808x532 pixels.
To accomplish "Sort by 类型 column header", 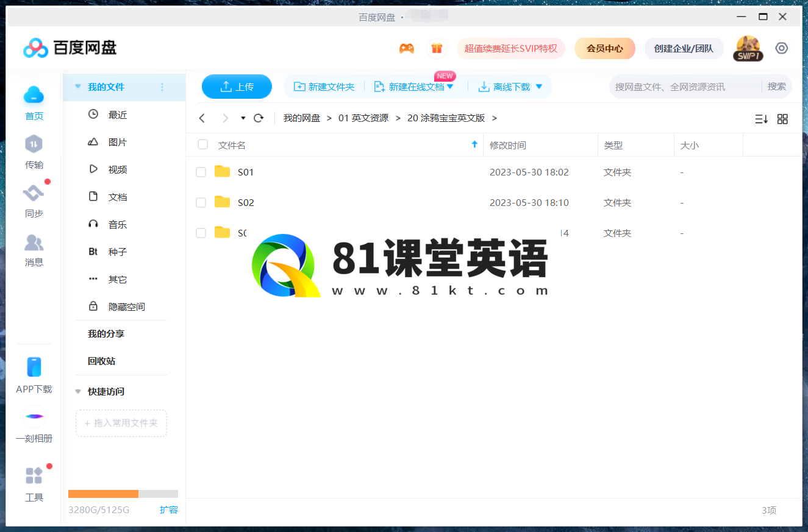I will [613, 145].
